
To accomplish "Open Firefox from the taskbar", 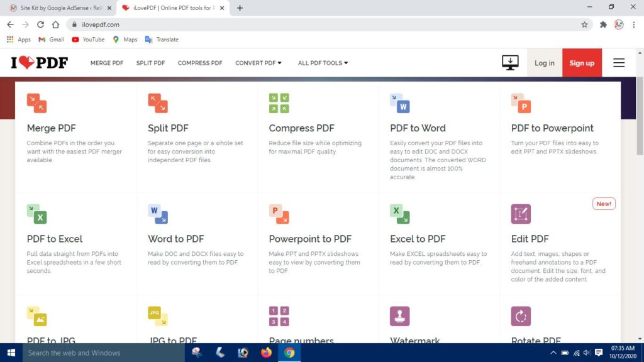I will (266, 353).
